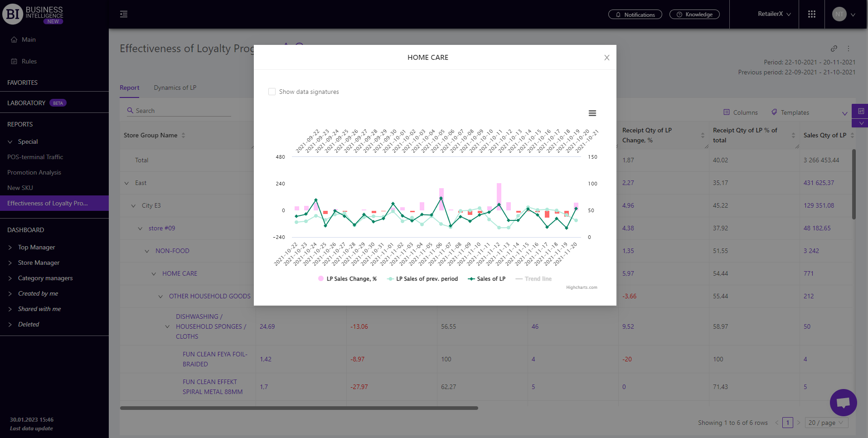Open the three-dot options menu

pyautogui.click(x=849, y=49)
